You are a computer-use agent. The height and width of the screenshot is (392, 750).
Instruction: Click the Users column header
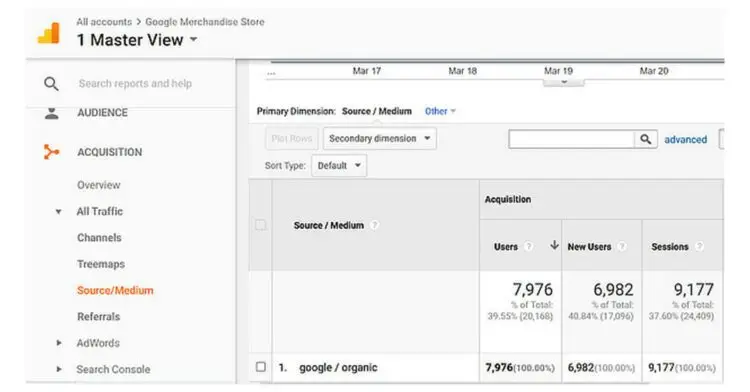506,247
